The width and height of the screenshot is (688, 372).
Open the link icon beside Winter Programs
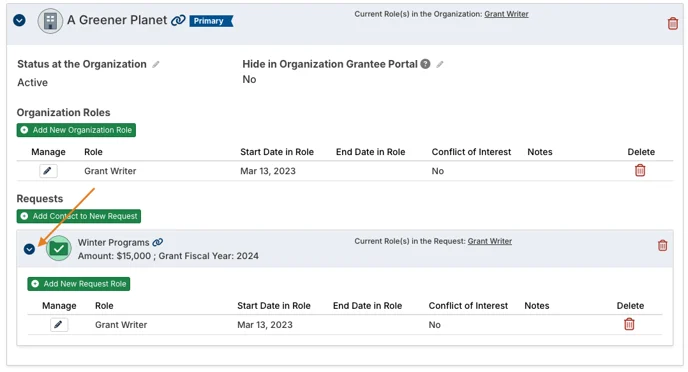158,242
